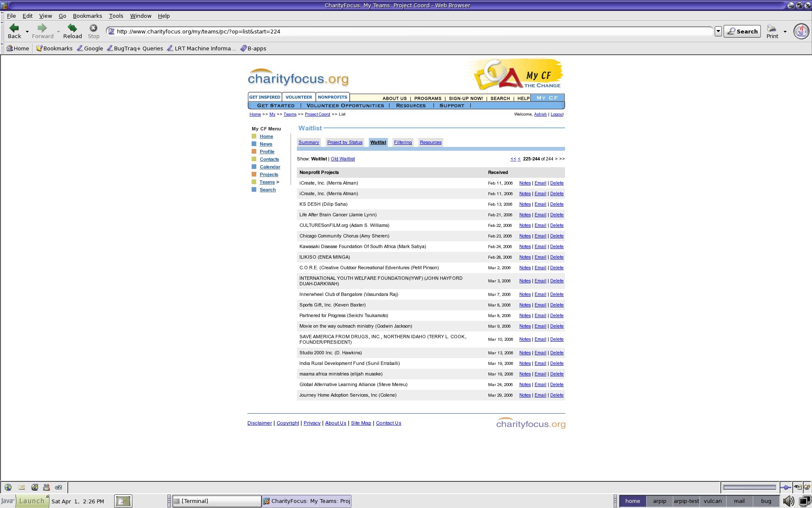Open the BugTraq+ Queries bookmark

[135, 48]
